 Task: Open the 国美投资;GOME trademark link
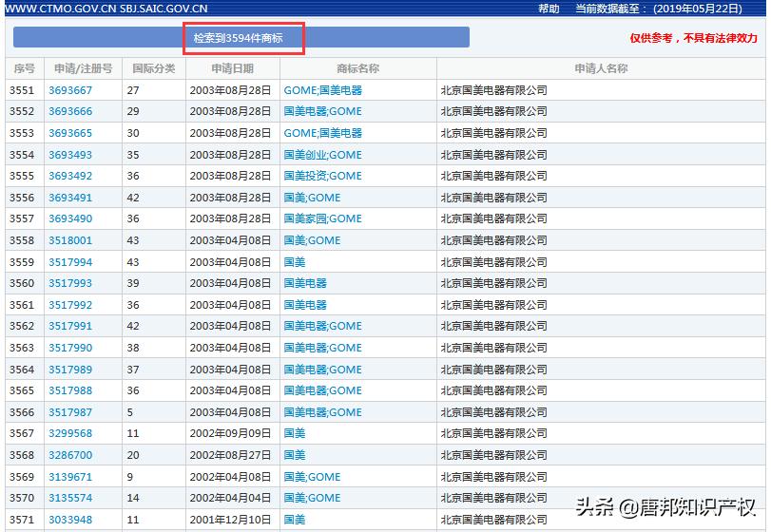click(x=322, y=176)
